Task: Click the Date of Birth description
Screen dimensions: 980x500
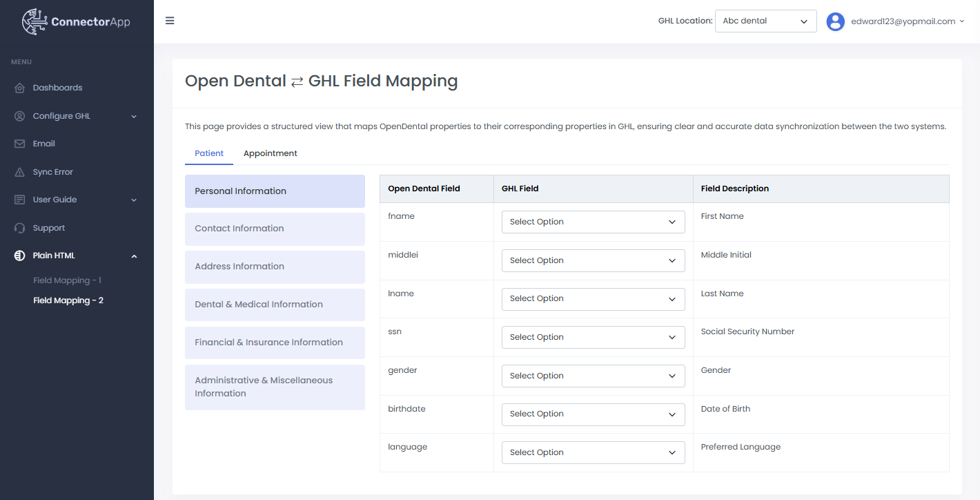Action: [x=725, y=409]
